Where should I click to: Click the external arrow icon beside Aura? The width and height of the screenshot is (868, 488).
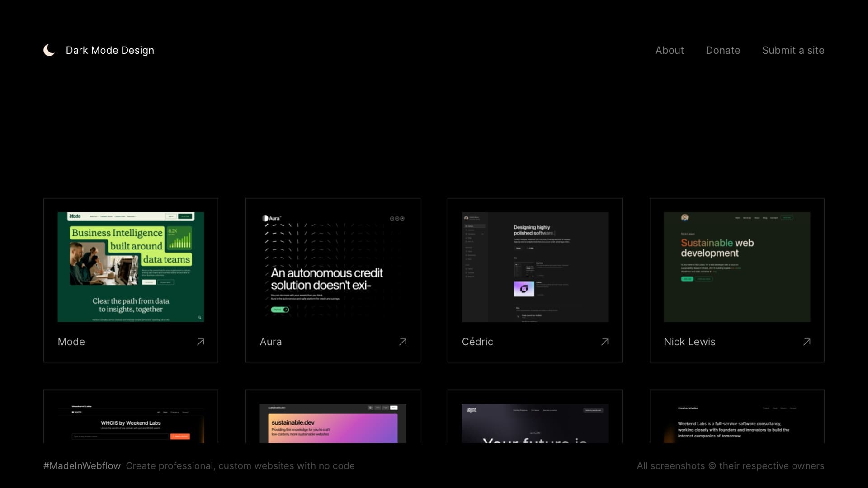[x=402, y=342]
